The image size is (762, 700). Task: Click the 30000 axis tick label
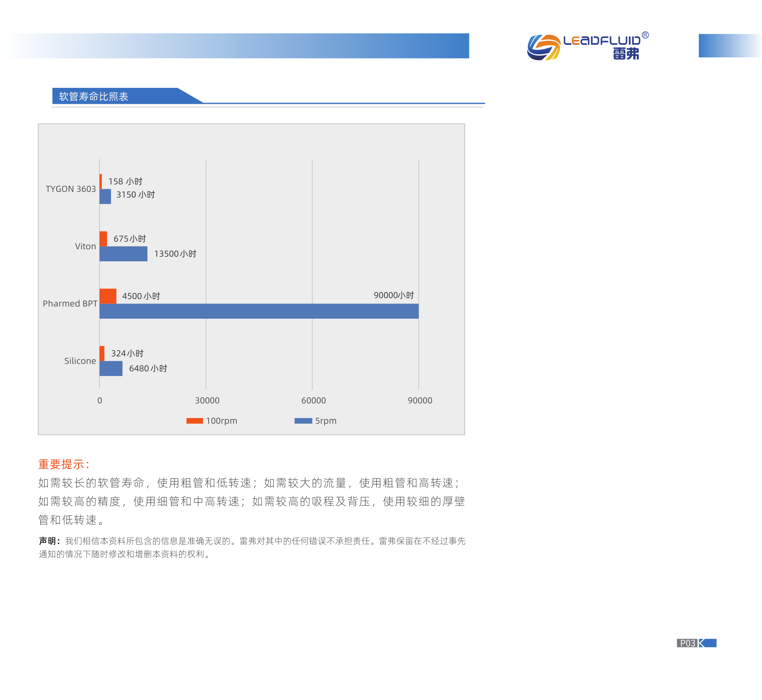pyautogui.click(x=207, y=401)
